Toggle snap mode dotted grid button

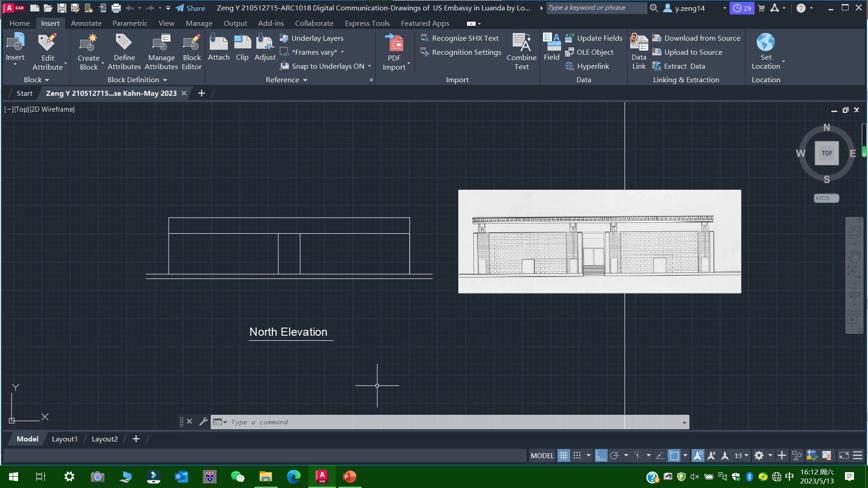point(577,455)
